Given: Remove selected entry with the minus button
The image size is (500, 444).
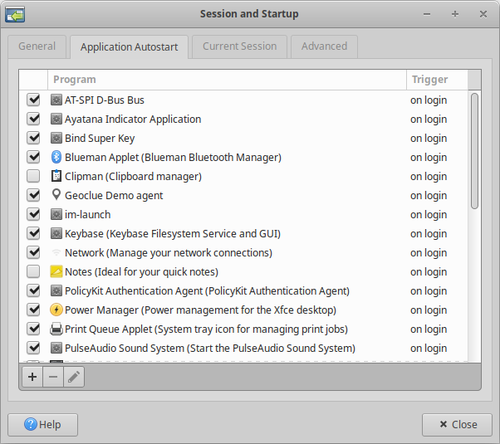Looking at the screenshot, I should (x=53, y=377).
